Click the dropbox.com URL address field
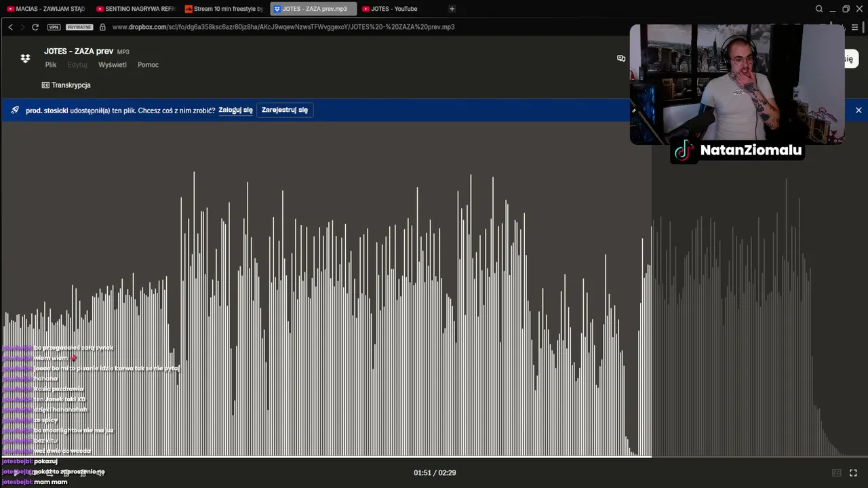This screenshot has width=868, height=488. (283, 27)
